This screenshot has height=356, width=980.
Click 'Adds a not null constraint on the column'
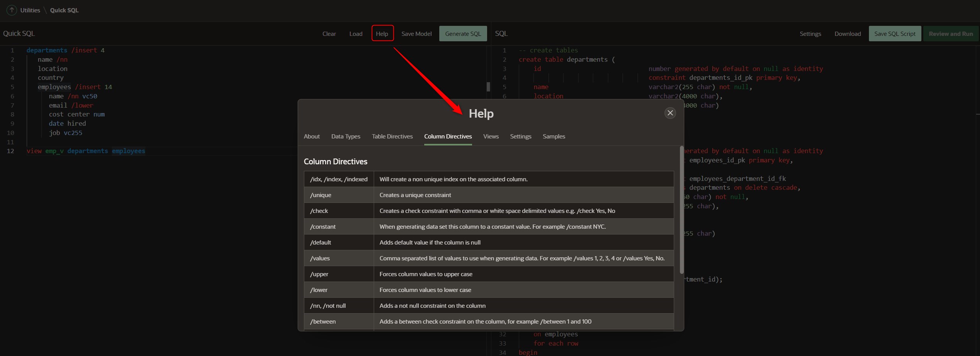tap(432, 306)
